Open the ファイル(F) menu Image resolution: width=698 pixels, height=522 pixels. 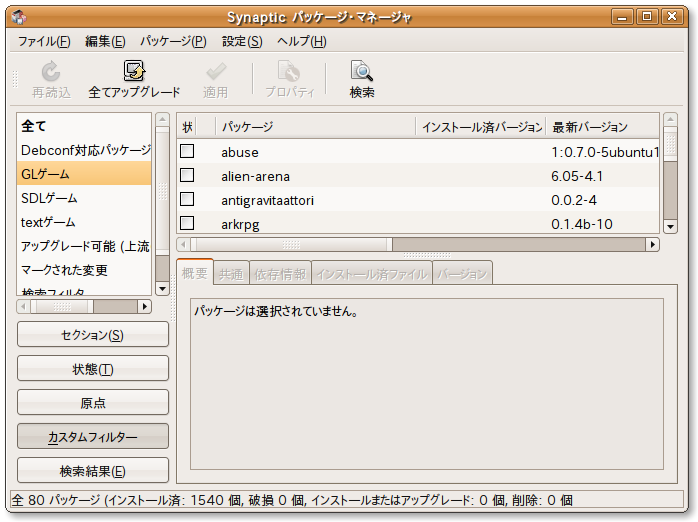(44, 41)
